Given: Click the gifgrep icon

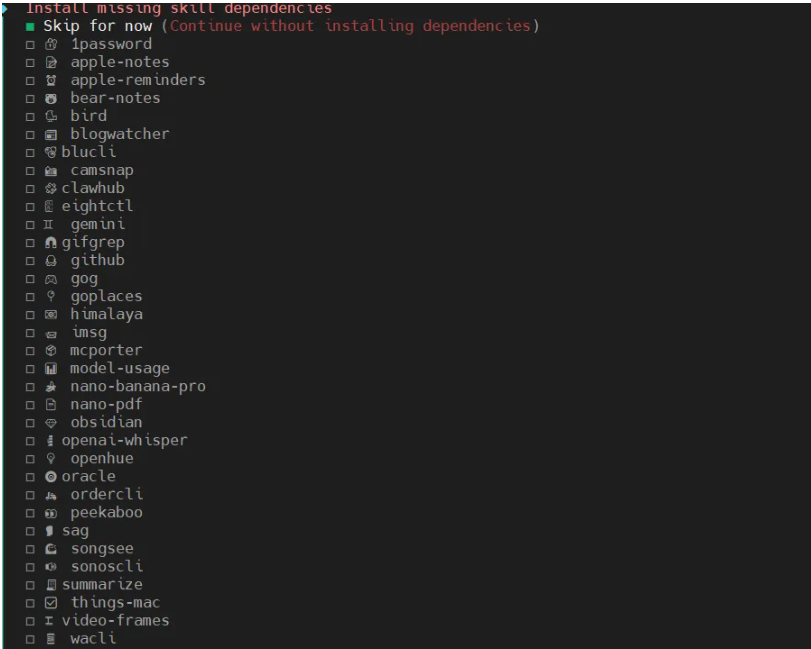Looking at the screenshot, I should [51, 243].
